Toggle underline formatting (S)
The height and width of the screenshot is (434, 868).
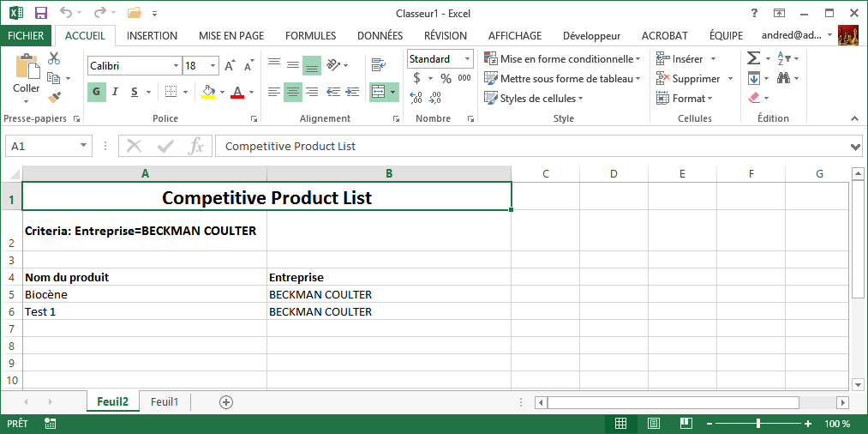pyautogui.click(x=134, y=92)
